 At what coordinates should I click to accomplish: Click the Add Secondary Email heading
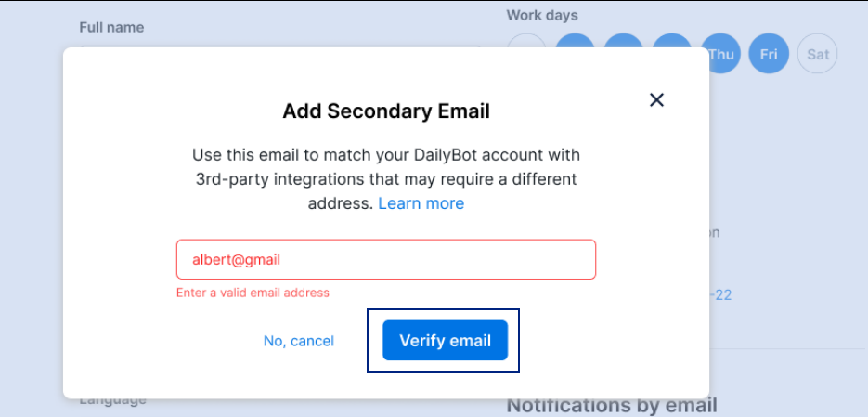click(385, 111)
